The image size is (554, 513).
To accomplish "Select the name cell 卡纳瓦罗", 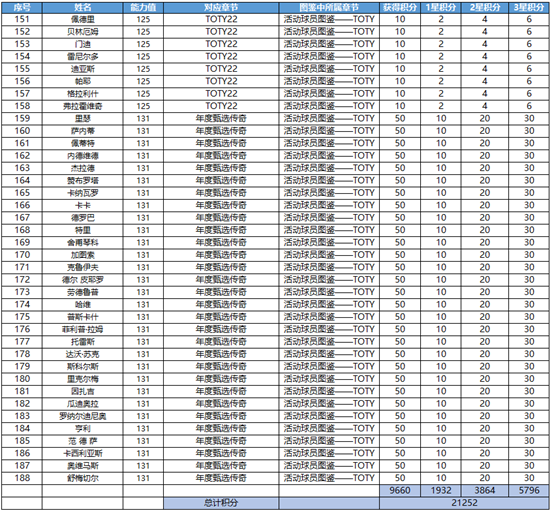I will click(83, 193).
